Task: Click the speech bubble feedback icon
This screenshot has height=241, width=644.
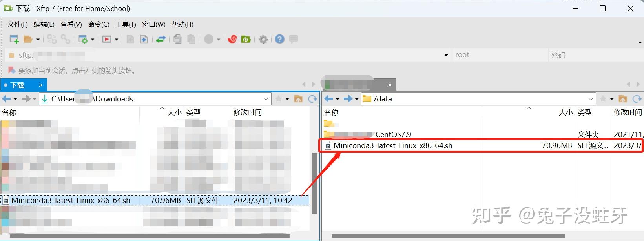Action: point(294,39)
